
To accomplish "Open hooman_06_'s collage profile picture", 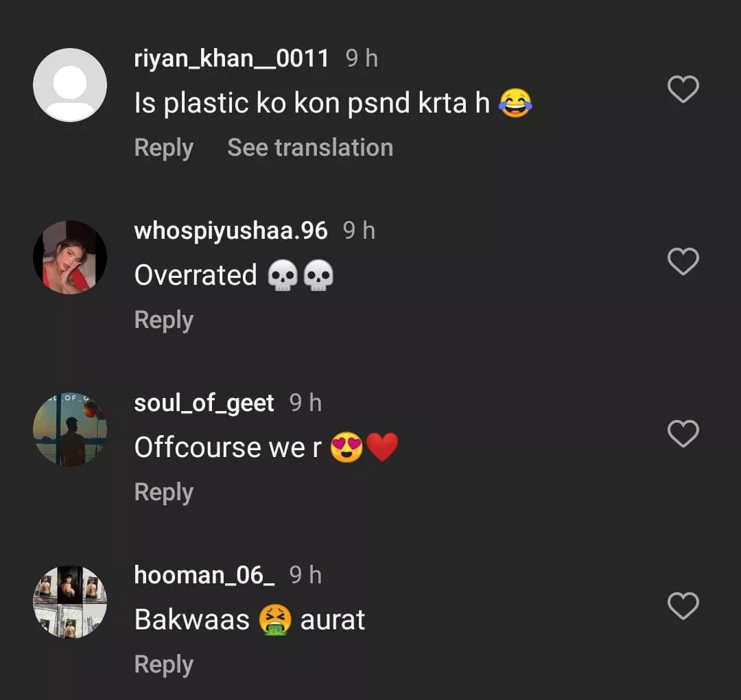I will click(70, 602).
